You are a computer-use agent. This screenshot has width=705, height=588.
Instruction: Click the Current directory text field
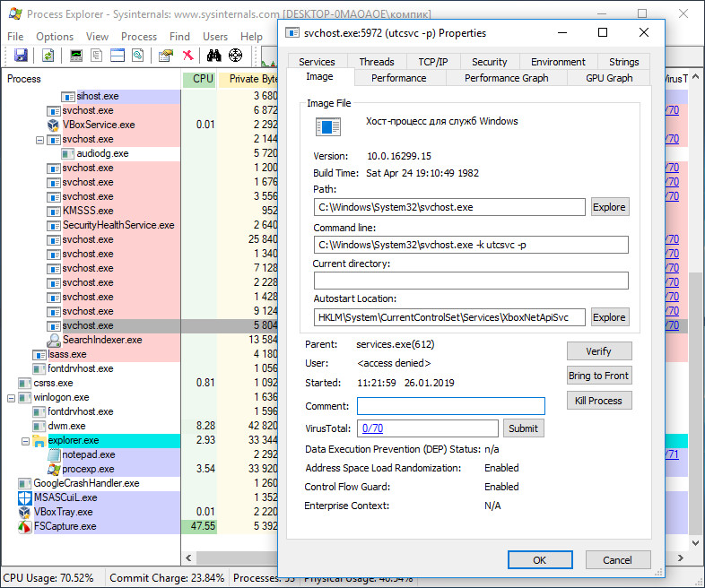pyautogui.click(x=471, y=281)
